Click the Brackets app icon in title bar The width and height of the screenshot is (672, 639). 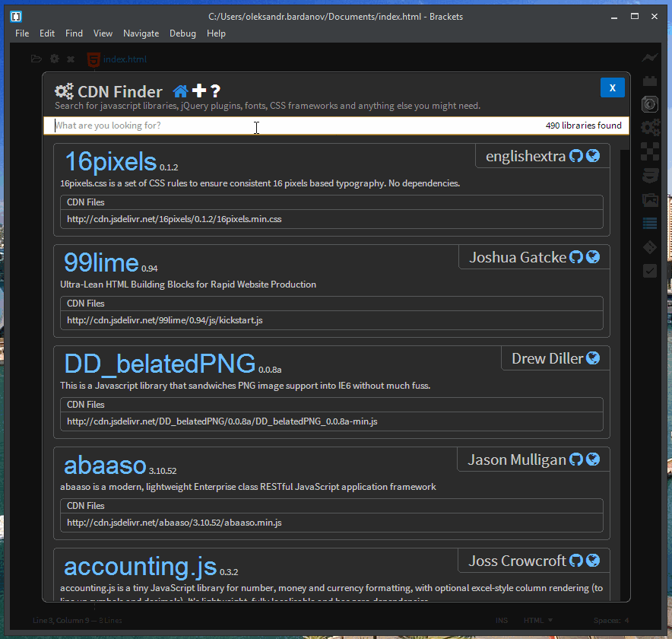[x=16, y=17]
